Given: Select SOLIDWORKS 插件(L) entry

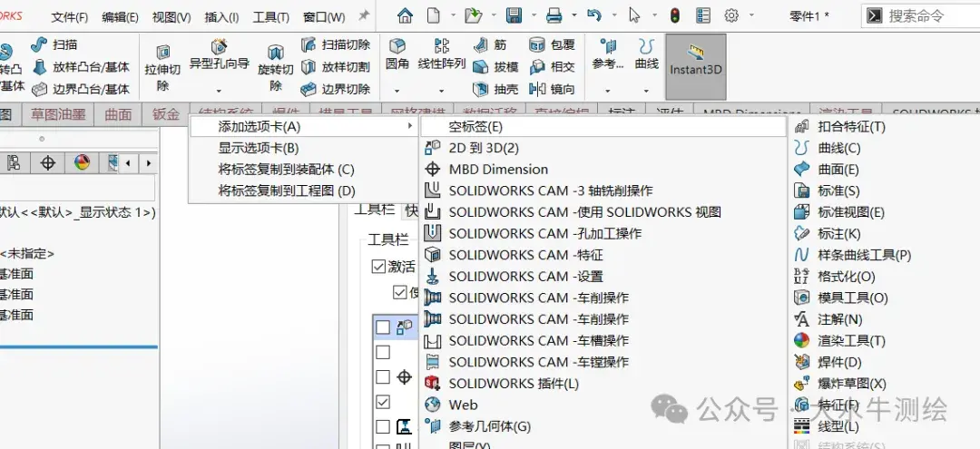Looking at the screenshot, I should [603, 384].
